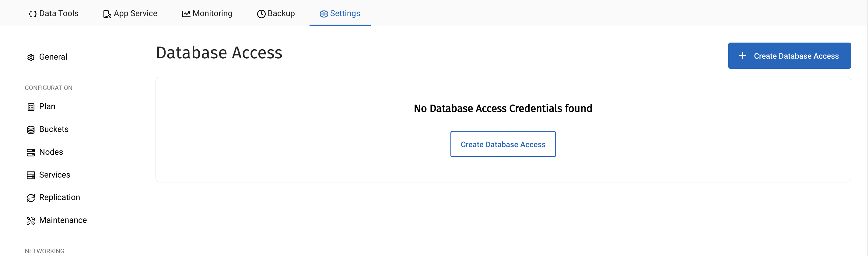868x256 pixels.
Task: Click the blue Create Database Access button
Action: click(789, 56)
